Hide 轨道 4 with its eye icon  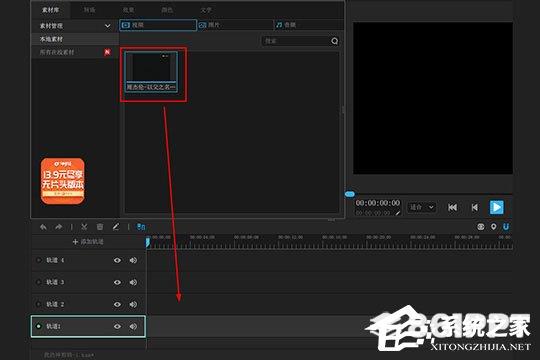(x=117, y=260)
